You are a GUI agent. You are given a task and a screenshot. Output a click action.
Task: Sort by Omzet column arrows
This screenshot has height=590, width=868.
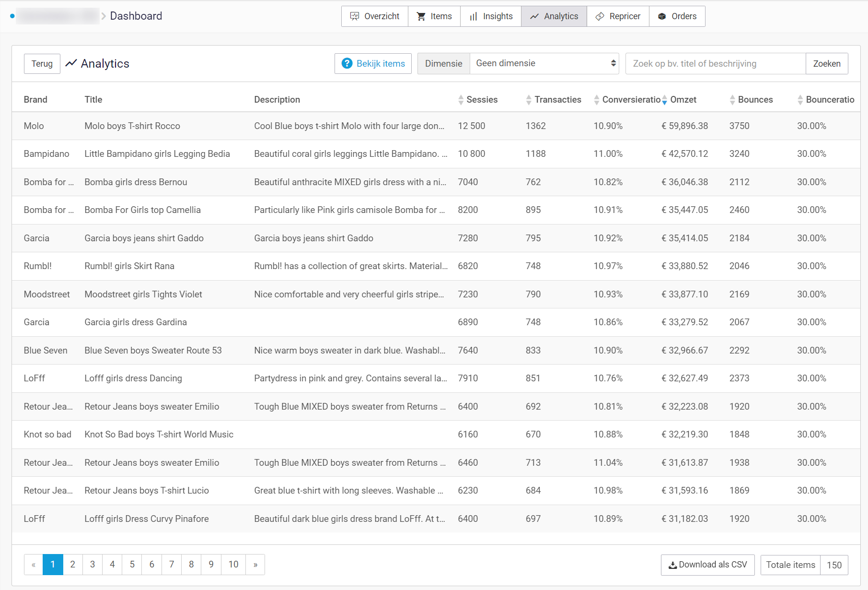[x=664, y=100]
